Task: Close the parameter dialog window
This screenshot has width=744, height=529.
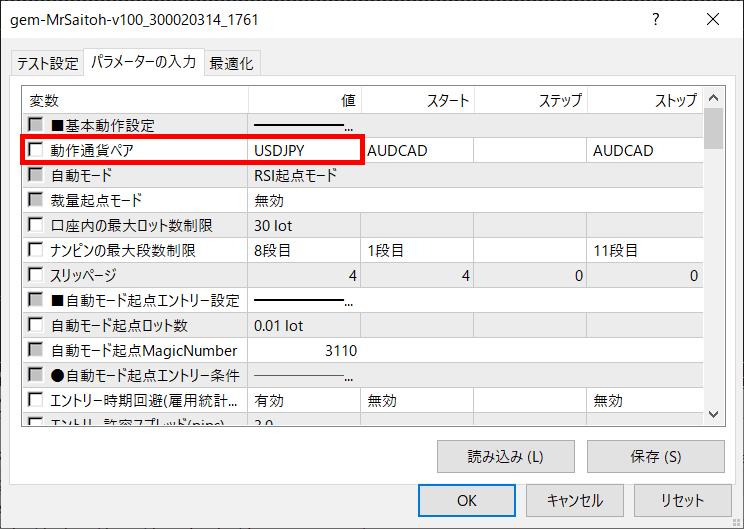Action: 712,19
